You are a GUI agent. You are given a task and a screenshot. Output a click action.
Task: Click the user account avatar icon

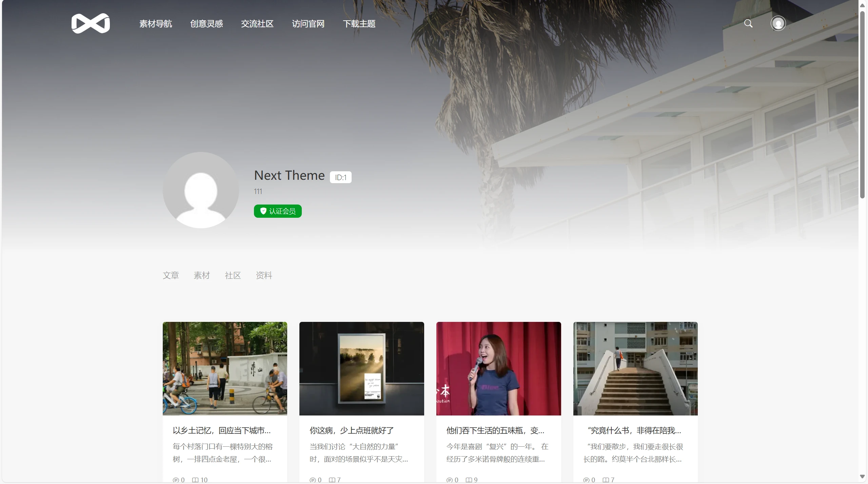coord(778,23)
